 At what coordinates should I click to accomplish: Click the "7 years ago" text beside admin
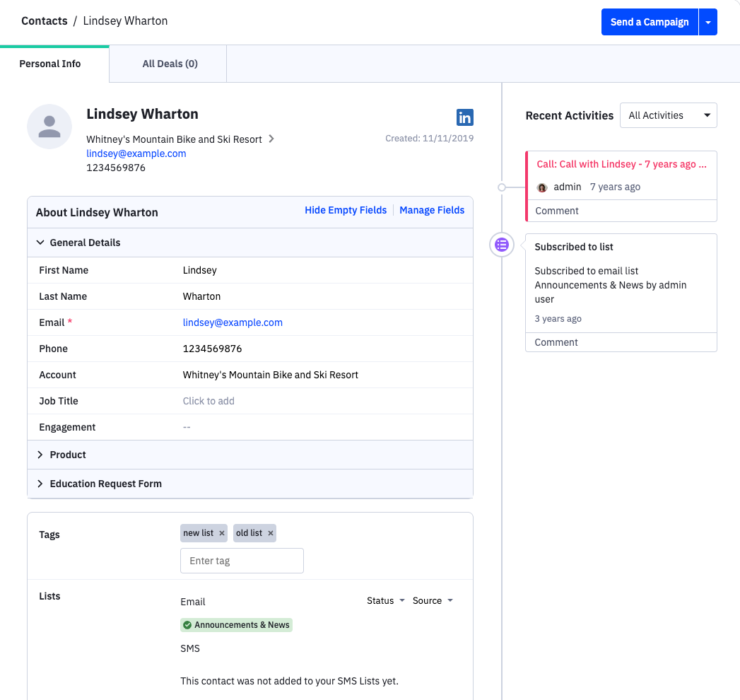[615, 187]
